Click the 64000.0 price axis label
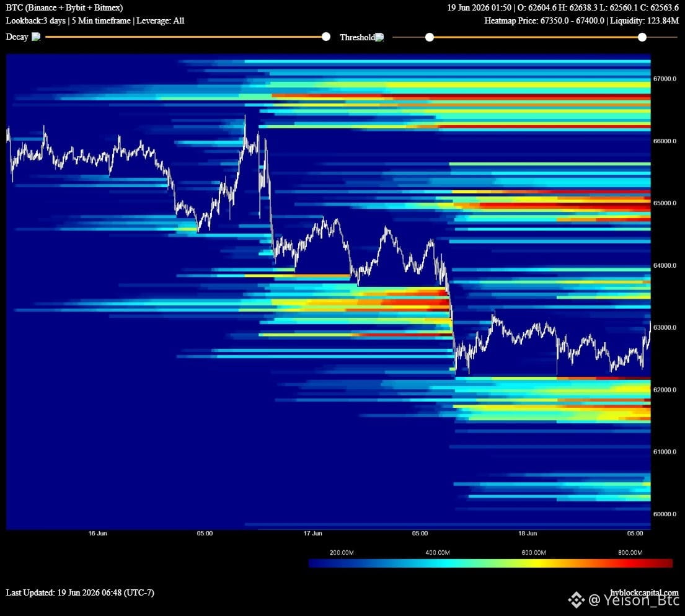This screenshot has width=685, height=616. [x=665, y=266]
